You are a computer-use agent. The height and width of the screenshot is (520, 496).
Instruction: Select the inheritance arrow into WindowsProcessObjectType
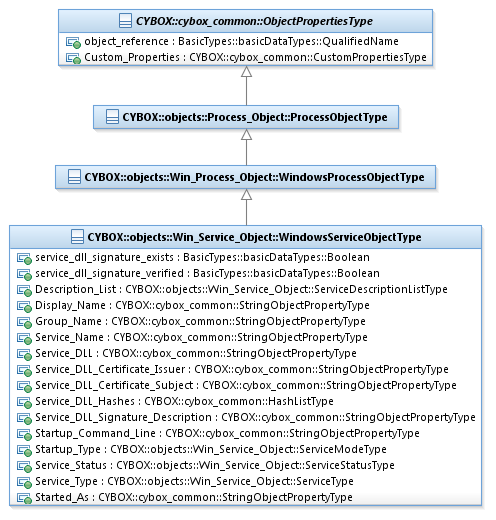pos(246,207)
